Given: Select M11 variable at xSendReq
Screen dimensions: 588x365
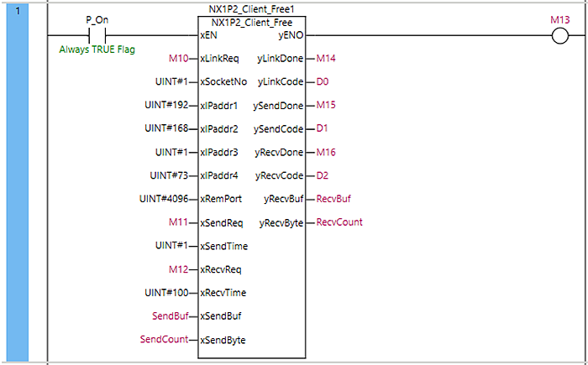Looking at the screenshot, I should [178, 222].
